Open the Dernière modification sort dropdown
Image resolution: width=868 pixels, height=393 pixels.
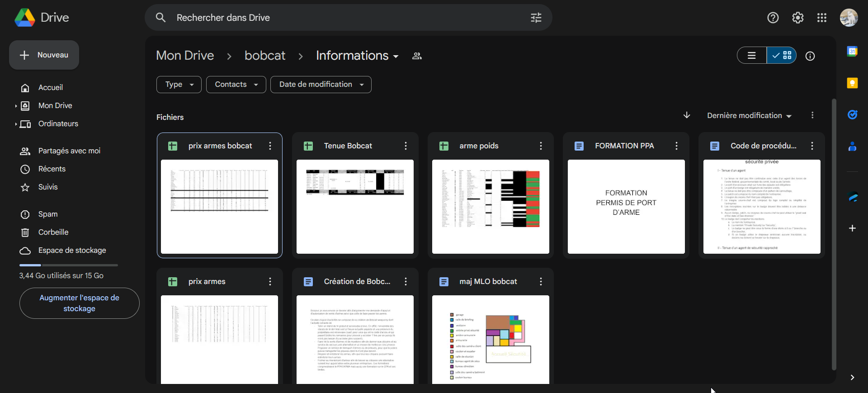749,116
